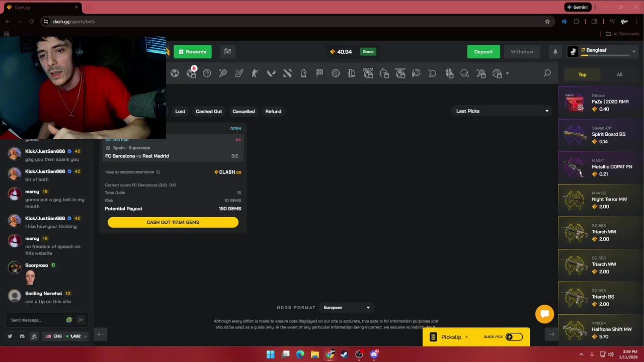Open the Twitter link icon in chat footer
The image size is (644, 362).
(10, 336)
